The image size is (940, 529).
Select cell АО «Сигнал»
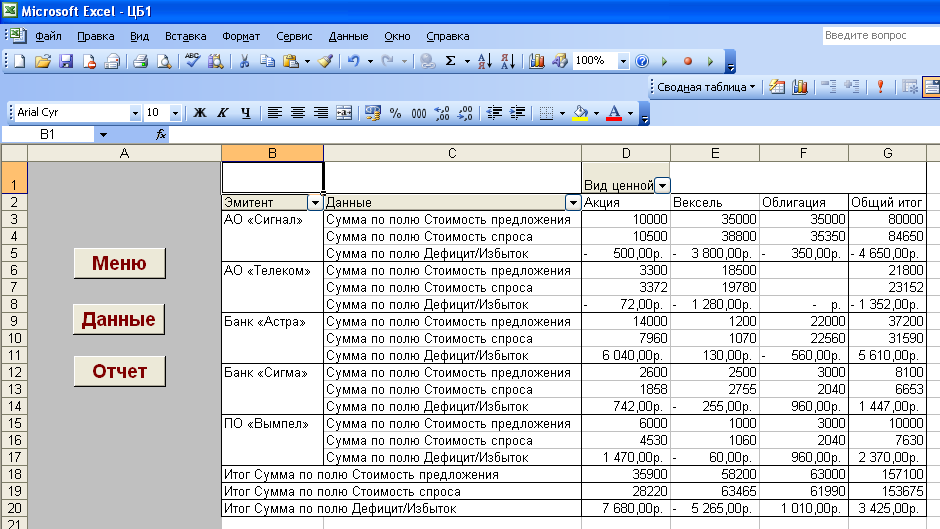tap(273, 220)
